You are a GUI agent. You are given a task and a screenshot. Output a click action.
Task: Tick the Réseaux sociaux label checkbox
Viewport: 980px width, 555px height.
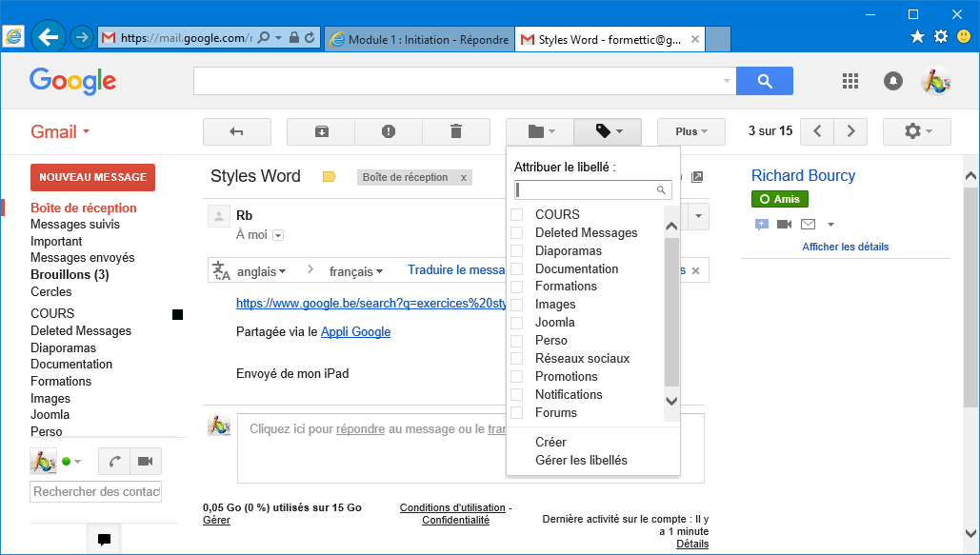pyautogui.click(x=517, y=359)
